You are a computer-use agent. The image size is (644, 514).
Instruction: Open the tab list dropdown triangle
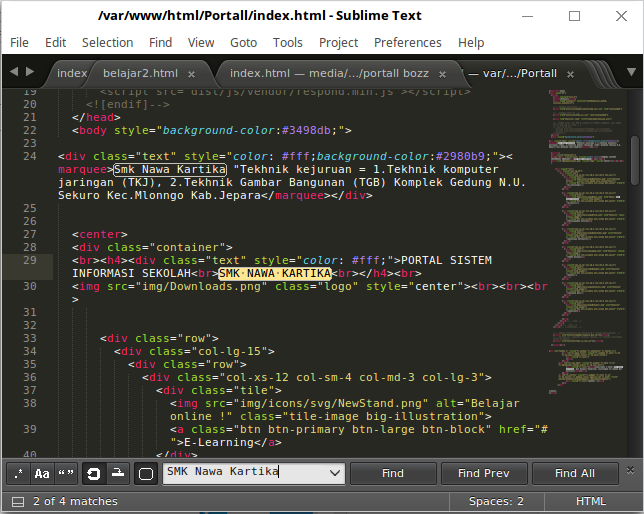pyautogui.click(x=632, y=72)
